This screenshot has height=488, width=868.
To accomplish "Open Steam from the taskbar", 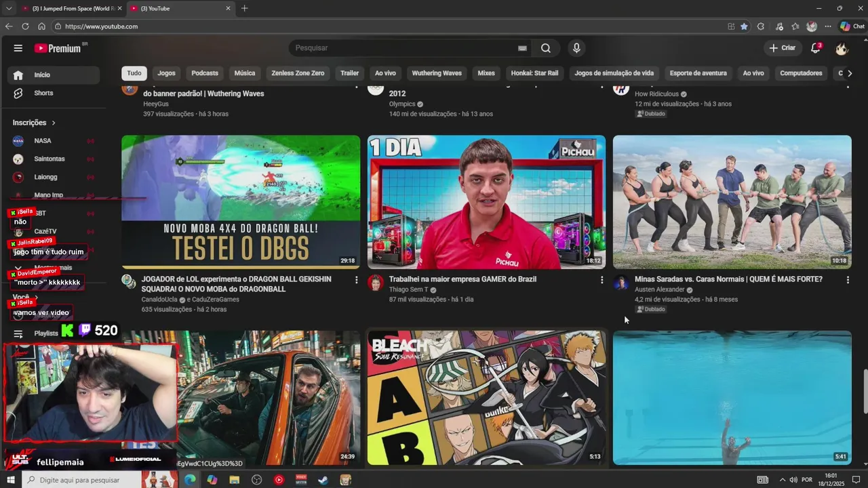I will (323, 480).
